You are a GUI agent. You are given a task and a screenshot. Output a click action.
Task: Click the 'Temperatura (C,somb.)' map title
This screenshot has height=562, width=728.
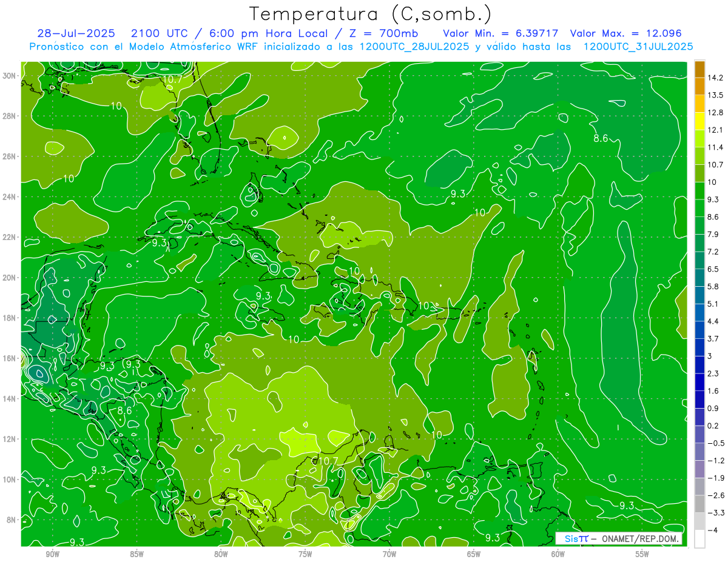(371, 14)
